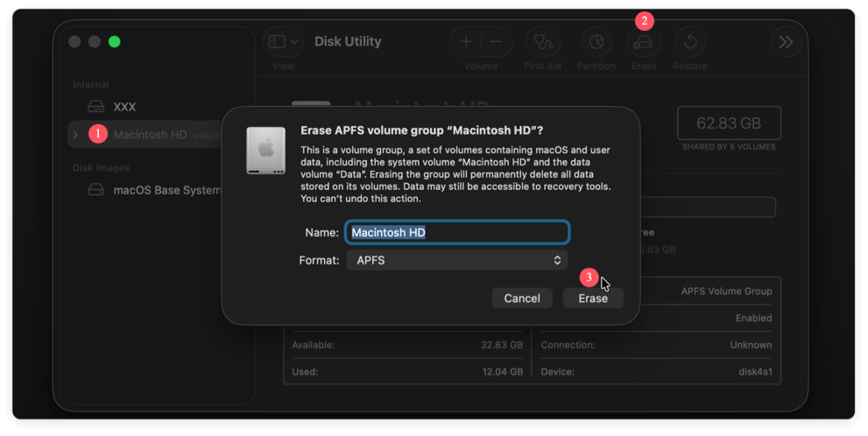Remove a volume with the minus icon
Viewport: 868px width, 436px height.
pos(496,41)
